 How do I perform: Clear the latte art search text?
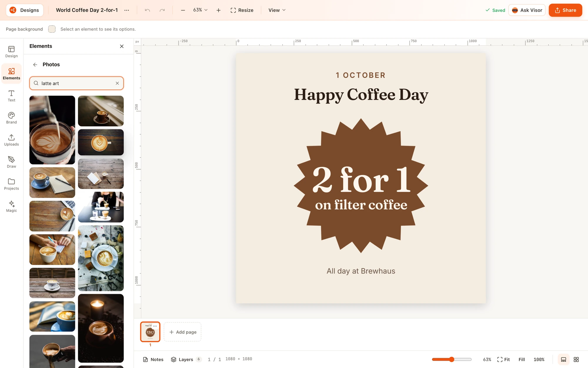point(117,83)
